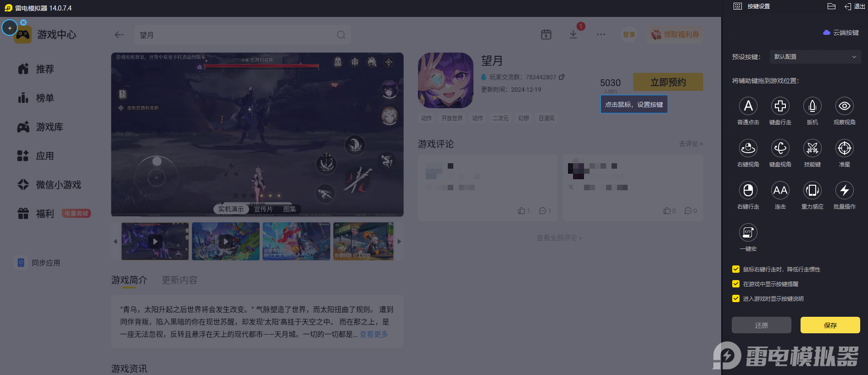The width and height of the screenshot is (868, 375).
Task: Select the 扳机 trigger key icon
Action: click(812, 106)
